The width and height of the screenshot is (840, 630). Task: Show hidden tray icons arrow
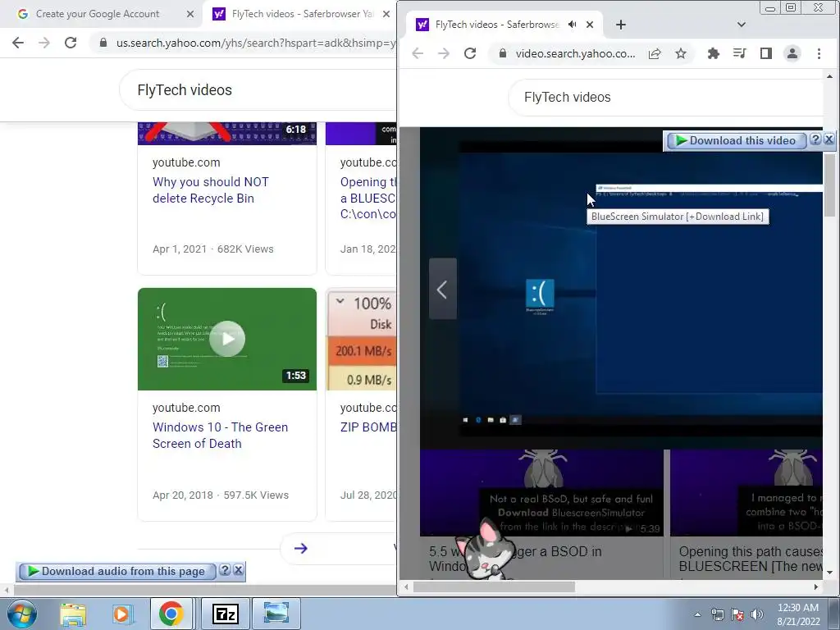pos(697,614)
